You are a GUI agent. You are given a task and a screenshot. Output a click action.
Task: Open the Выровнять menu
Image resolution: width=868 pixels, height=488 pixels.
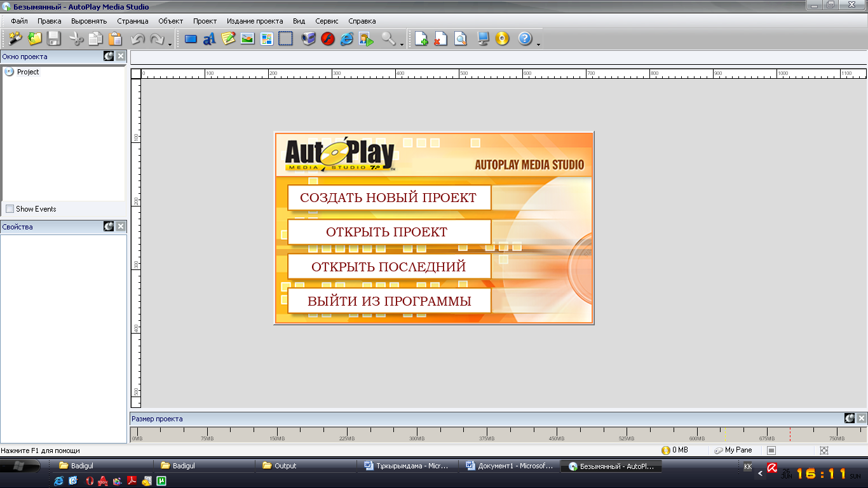click(x=89, y=21)
